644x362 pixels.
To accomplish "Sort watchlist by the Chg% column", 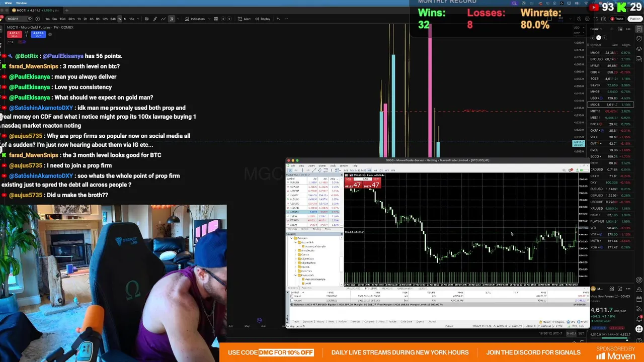I will pos(626,45).
